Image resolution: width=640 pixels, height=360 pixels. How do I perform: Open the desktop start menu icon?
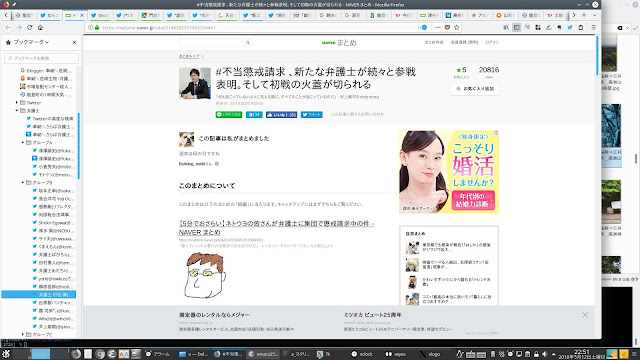point(6,354)
